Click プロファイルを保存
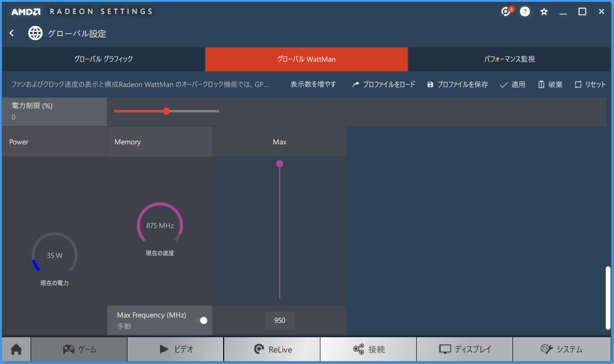614x364 pixels. pyautogui.click(x=457, y=84)
